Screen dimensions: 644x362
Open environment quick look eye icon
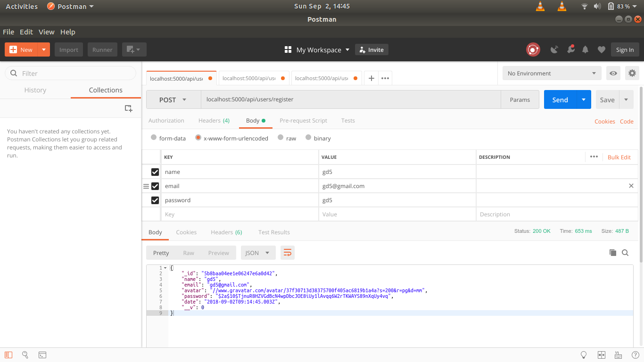tap(613, 73)
